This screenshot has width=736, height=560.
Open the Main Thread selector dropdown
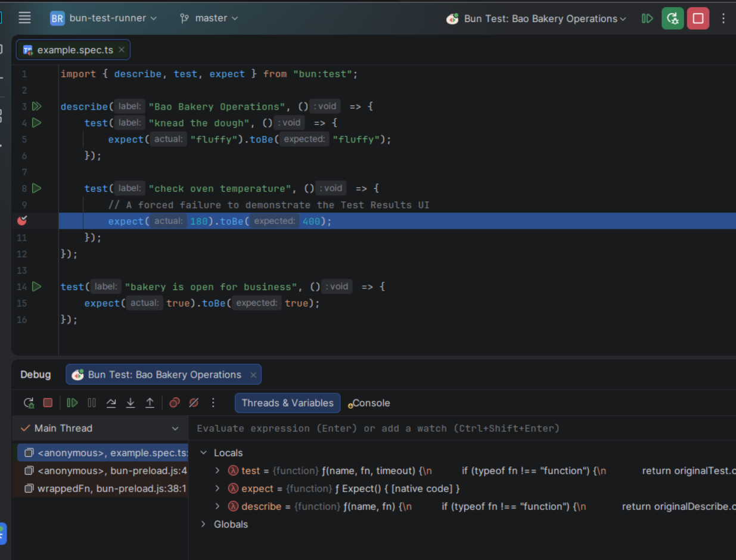tap(100, 428)
